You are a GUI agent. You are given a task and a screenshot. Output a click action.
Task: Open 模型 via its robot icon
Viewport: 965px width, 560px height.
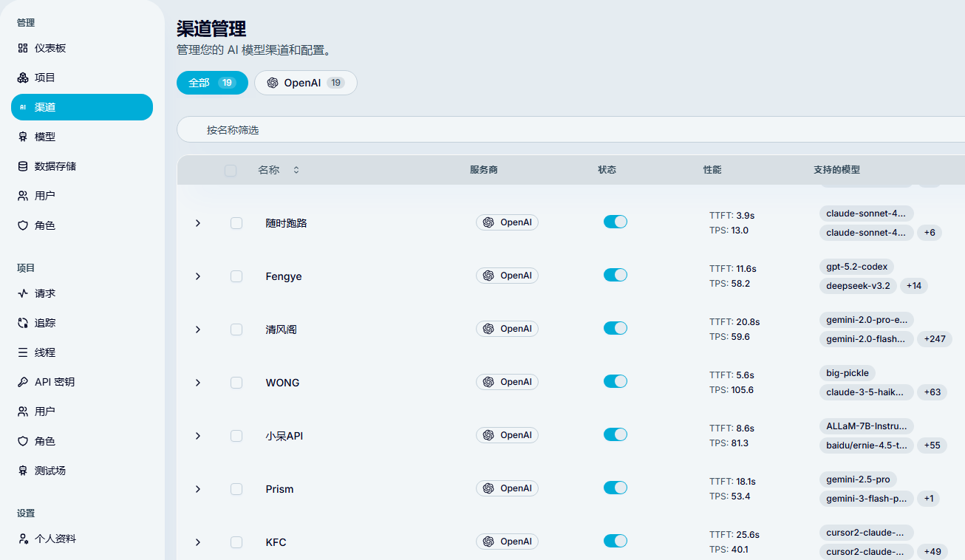[23, 137]
